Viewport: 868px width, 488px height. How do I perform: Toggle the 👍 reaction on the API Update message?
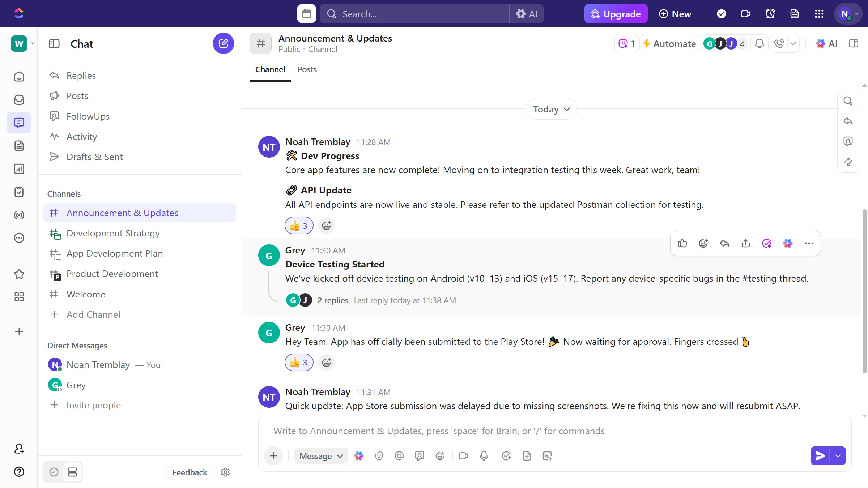pos(299,225)
